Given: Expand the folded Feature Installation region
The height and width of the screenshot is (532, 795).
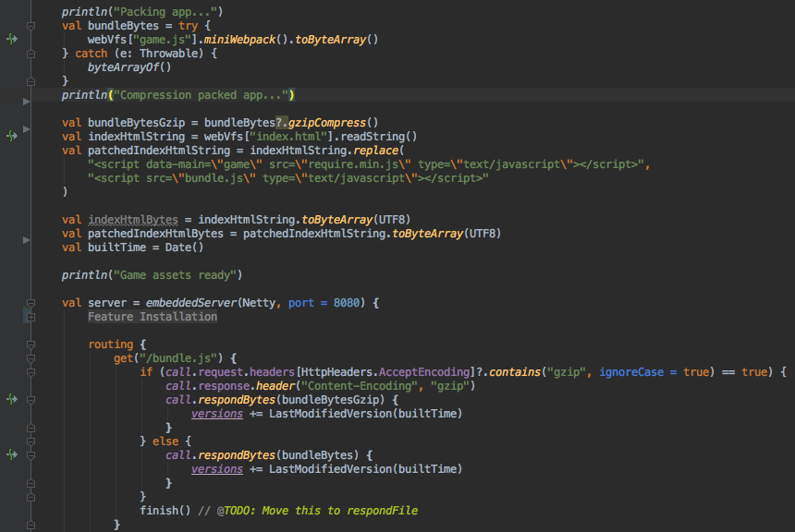Looking at the screenshot, I should (31, 317).
